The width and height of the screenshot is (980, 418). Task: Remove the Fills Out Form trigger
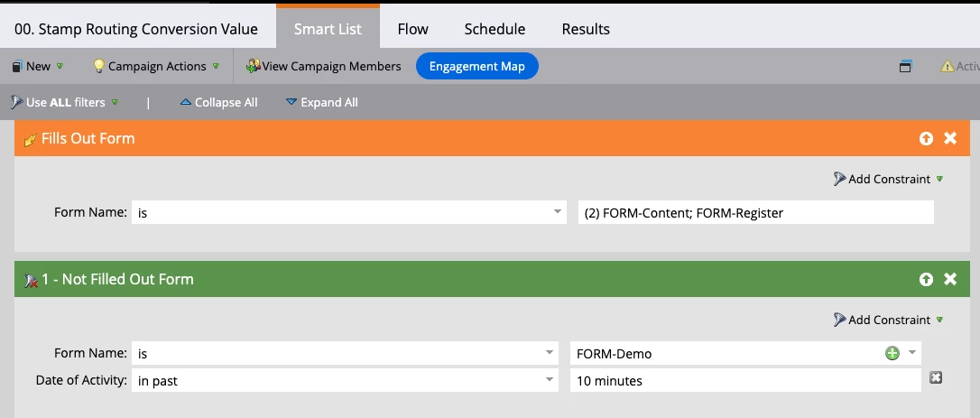click(x=950, y=138)
